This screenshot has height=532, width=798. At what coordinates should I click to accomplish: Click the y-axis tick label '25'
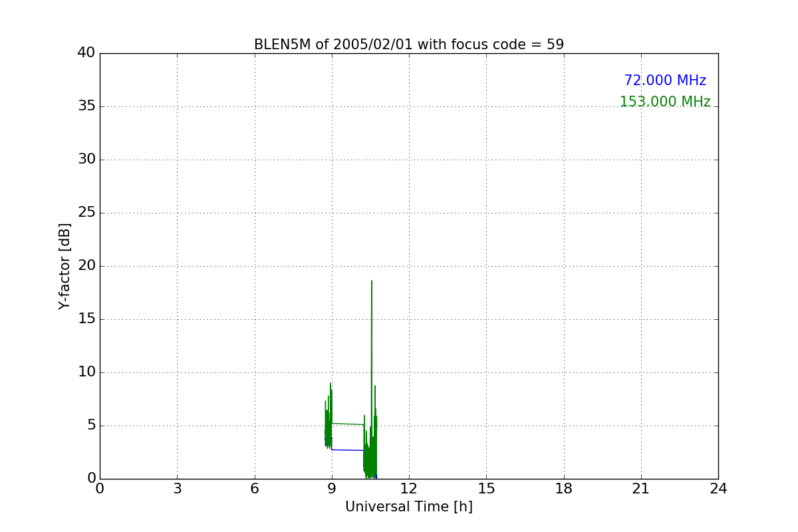pos(86,213)
